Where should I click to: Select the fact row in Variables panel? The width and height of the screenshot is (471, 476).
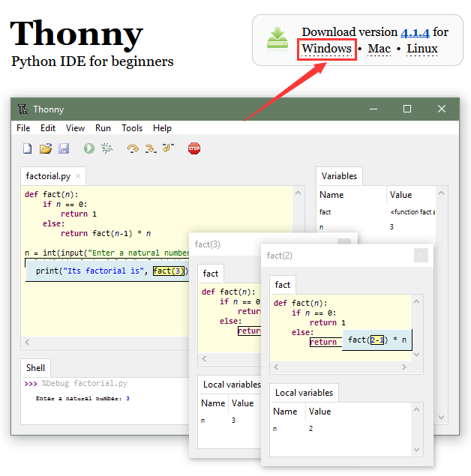[376, 212]
